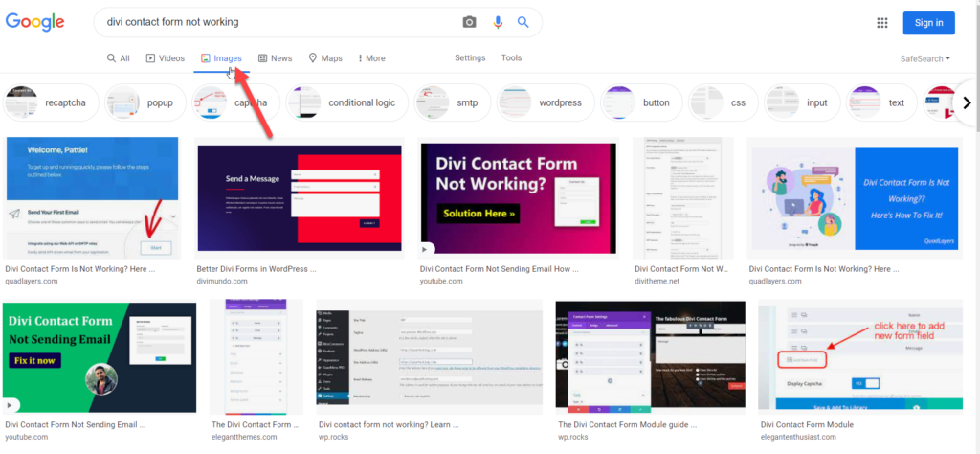Filter by the wordpress chip
980x454 pixels.
point(546,102)
